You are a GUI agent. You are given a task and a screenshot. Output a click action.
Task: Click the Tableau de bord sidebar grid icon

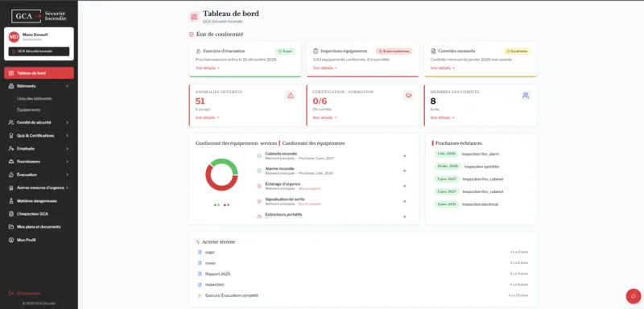(x=11, y=73)
